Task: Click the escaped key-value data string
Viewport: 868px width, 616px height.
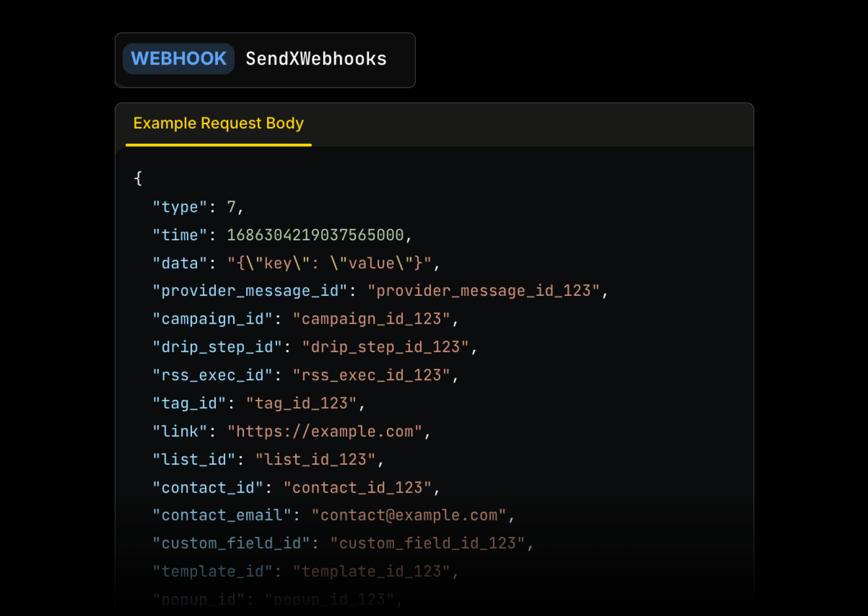Action: click(x=330, y=263)
